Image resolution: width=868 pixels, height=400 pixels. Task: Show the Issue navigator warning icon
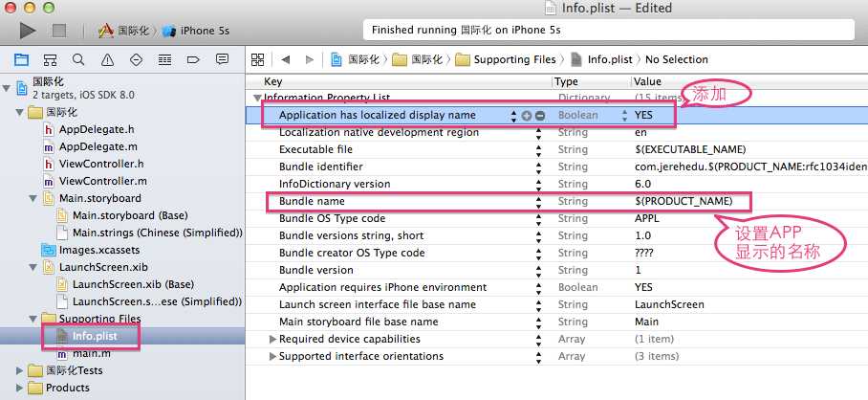[x=107, y=59]
